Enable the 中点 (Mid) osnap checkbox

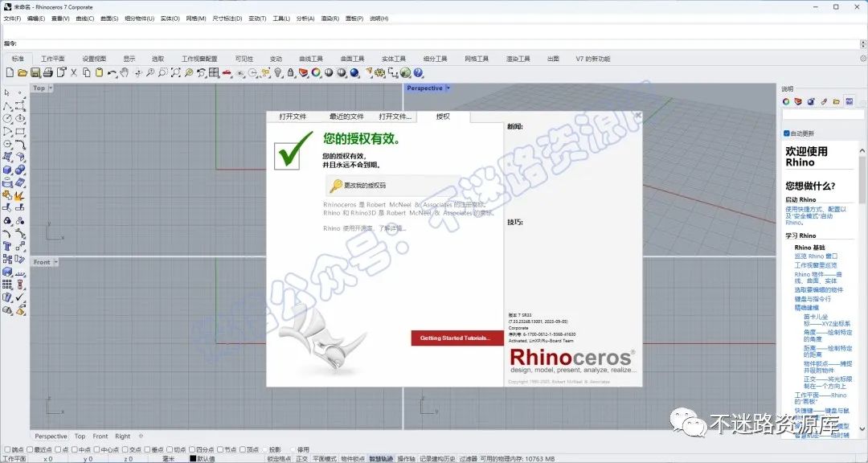[x=74, y=449]
